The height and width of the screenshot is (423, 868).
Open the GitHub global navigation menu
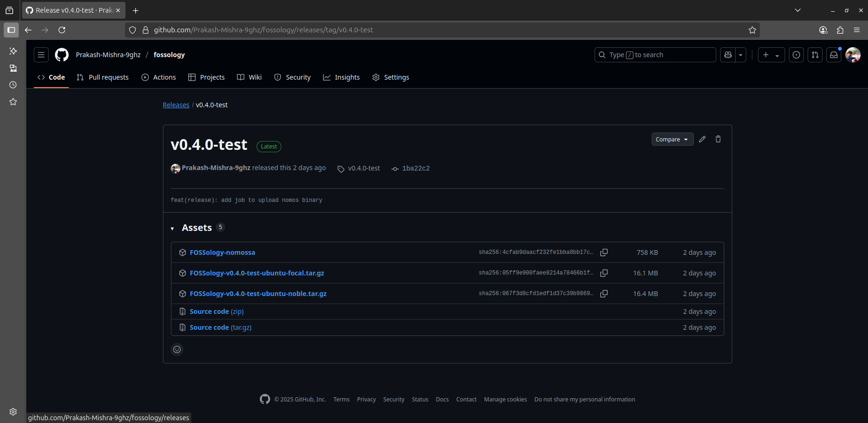(41, 55)
